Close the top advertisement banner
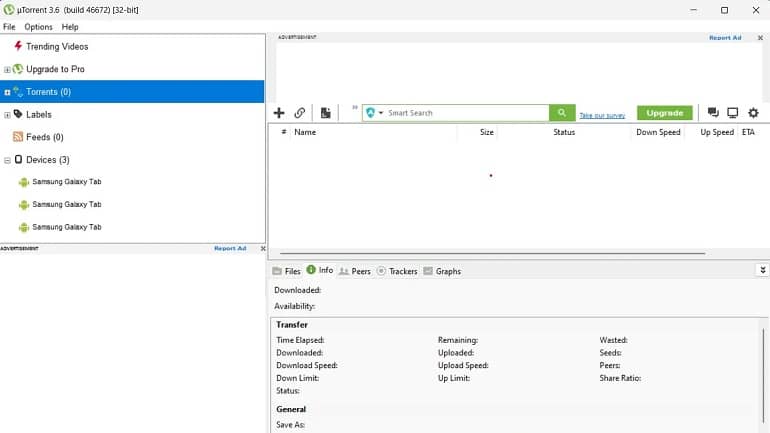This screenshot has width=770, height=433. (760, 38)
